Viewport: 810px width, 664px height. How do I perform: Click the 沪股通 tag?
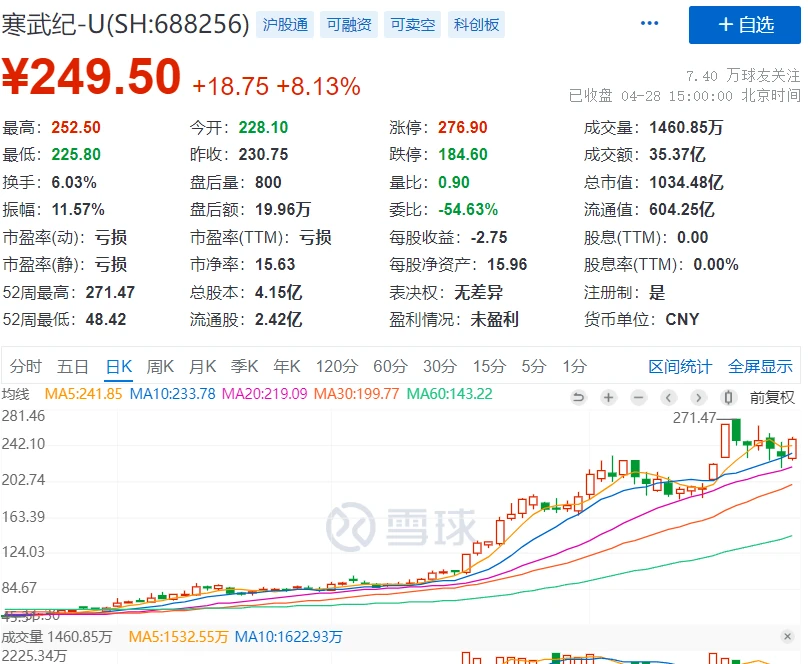pyautogui.click(x=285, y=25)
